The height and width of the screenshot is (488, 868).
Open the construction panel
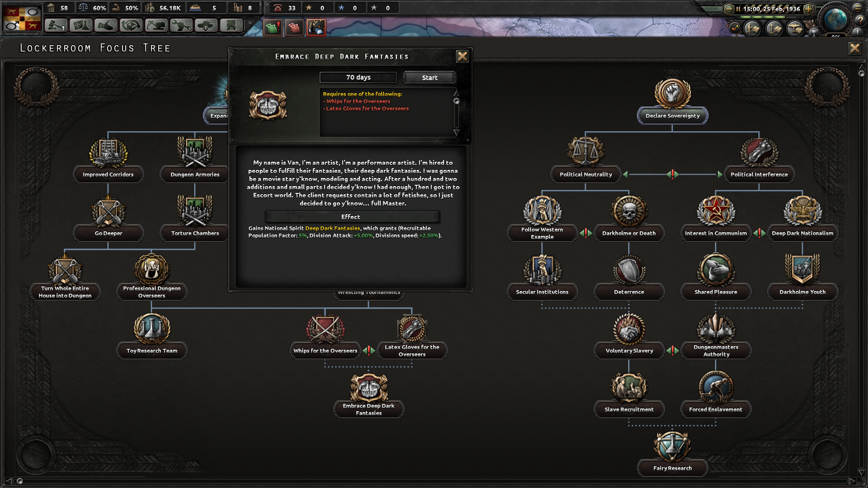point(156,26)
